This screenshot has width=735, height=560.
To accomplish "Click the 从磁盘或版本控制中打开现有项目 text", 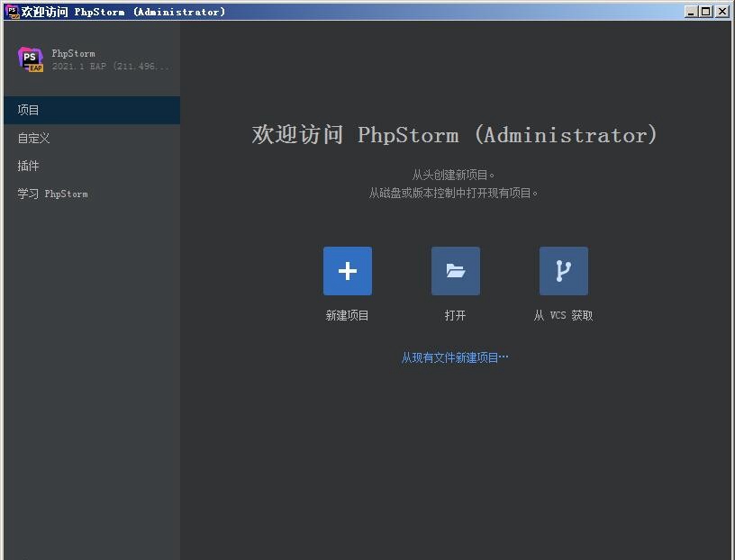I will pos(453,193).
